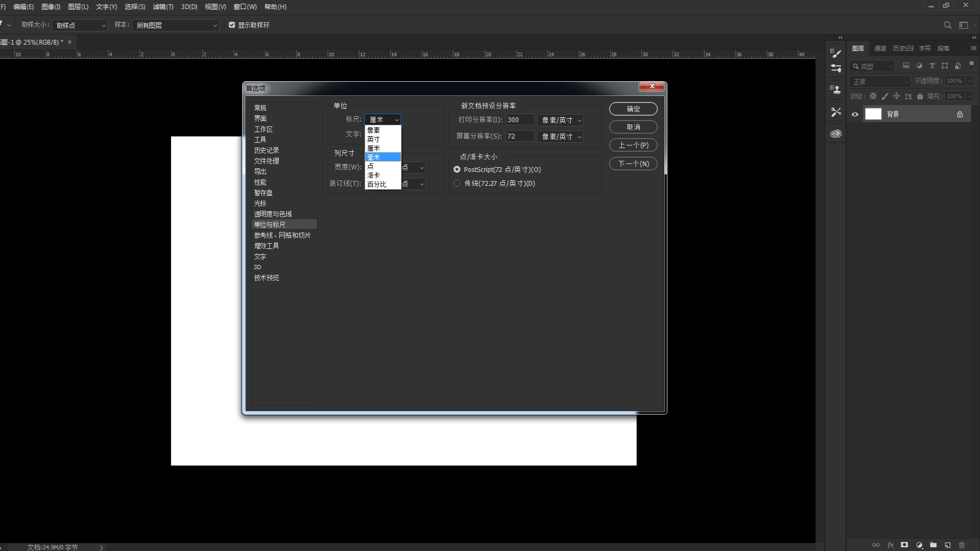Click the 确定 button
980x551 pixels.
click(x=633, y=109)
